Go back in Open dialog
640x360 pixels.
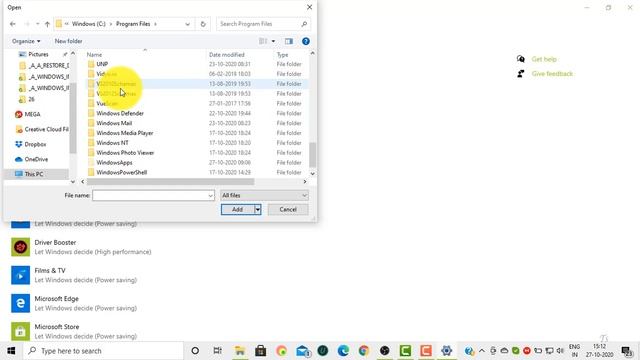click(13, 24)
